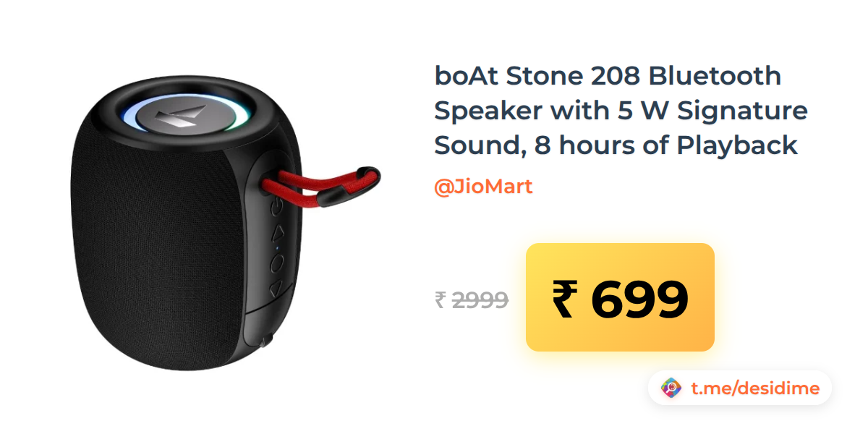Click the rupee symbol in the yellow badge
Viewport: 868px width, 434px height.
[x=566, y=299]
